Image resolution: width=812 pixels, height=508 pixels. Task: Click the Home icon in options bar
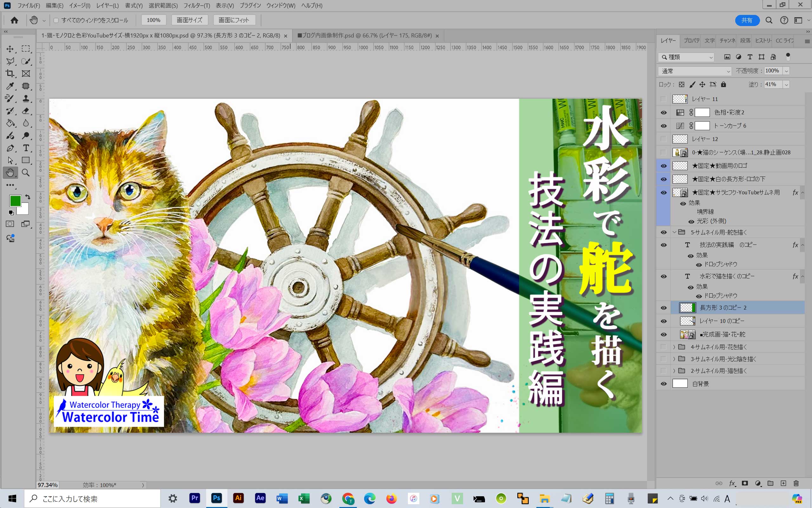pos(14,20)
